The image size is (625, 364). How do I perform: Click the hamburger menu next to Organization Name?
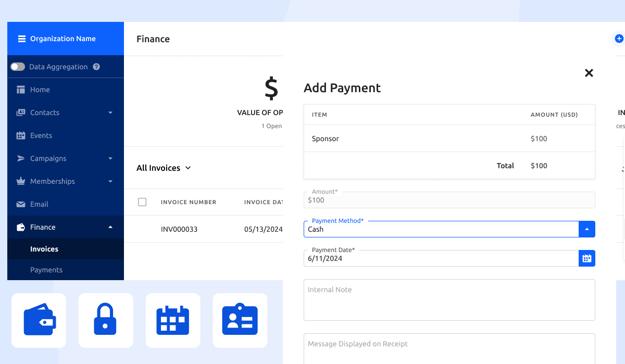pyautogui.click(x=21, y=38)
